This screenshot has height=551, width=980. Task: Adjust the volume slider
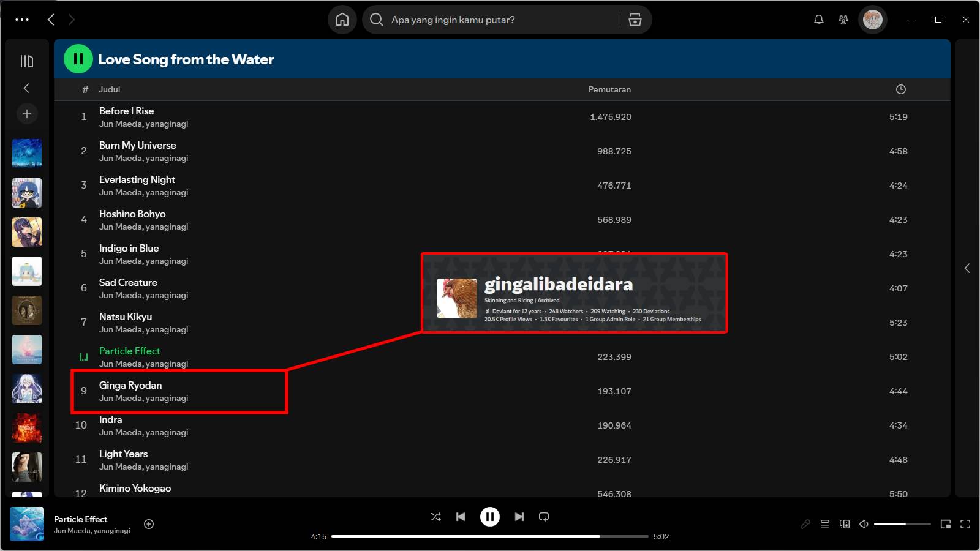[902, 524]
